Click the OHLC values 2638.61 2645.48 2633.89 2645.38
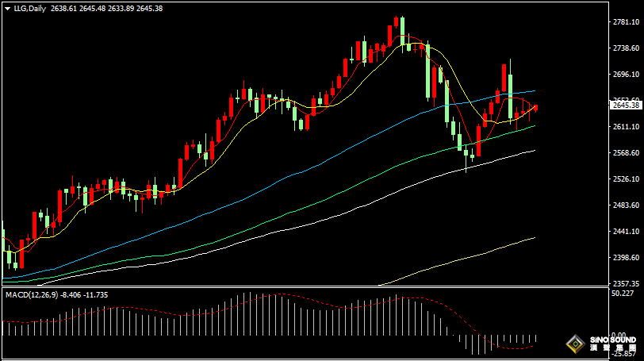This screenshot has width=644, height=361. pyautogui.click(x=107, y=9)
